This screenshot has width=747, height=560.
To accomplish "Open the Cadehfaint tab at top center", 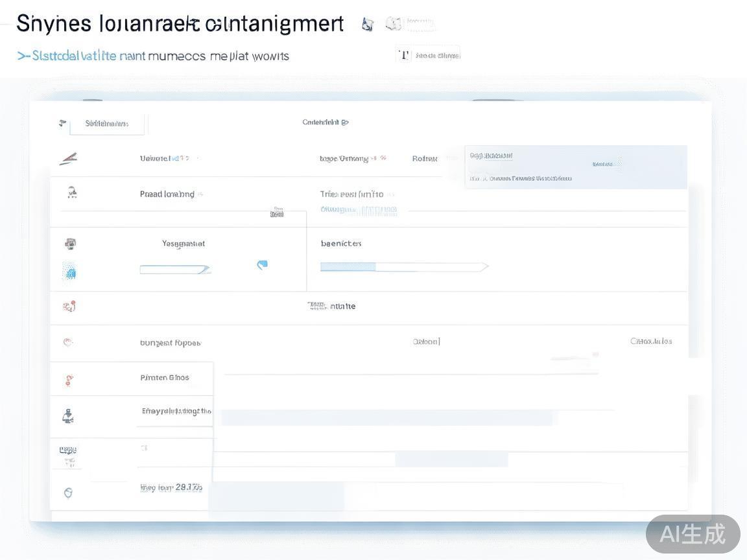I will coord(325,122).
